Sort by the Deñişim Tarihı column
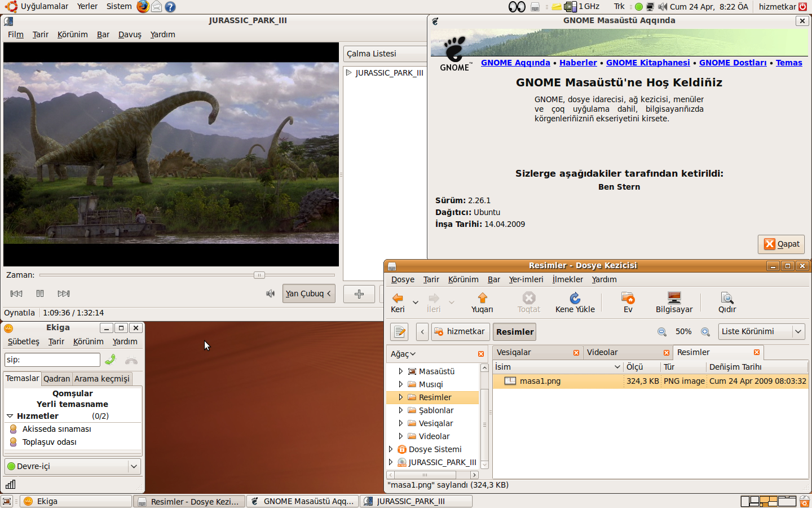This screenshot has width=812, height=508. [757, 367]
